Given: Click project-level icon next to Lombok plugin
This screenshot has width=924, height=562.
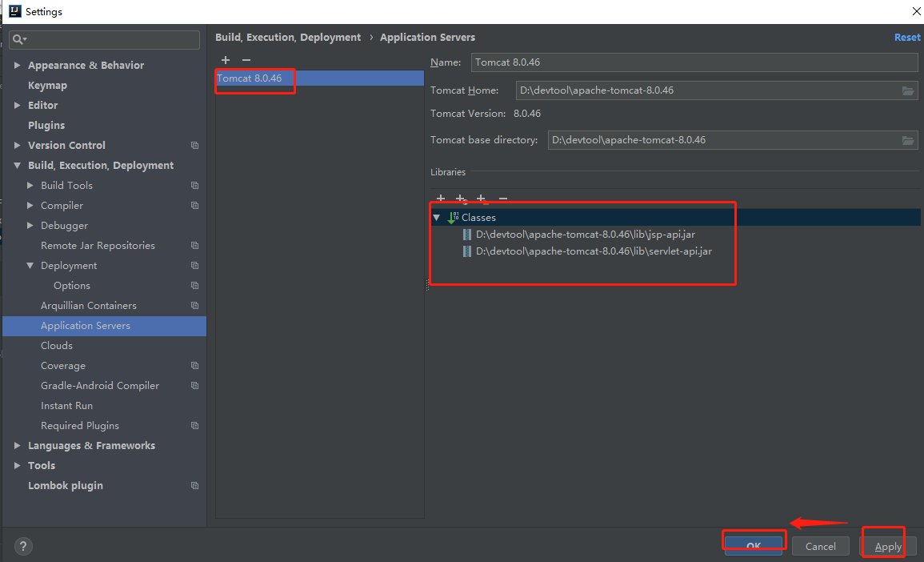Looking at the screenshot, I should coord(194,487).
